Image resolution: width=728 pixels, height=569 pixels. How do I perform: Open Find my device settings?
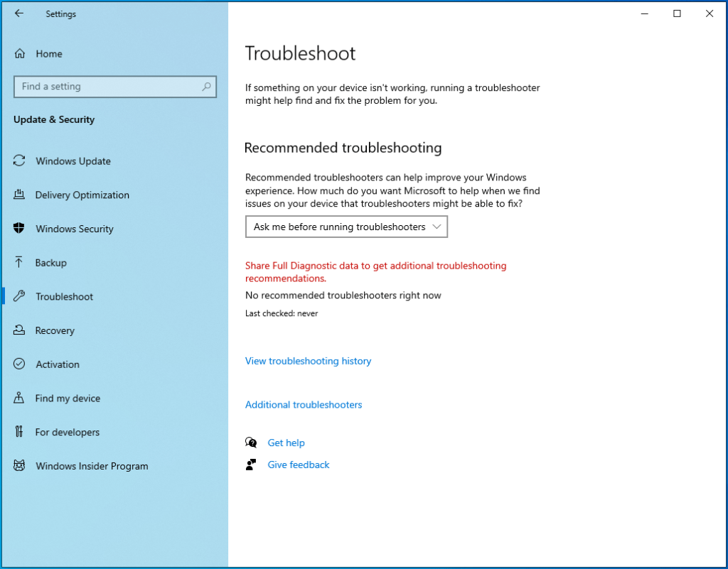pos(18,398)
